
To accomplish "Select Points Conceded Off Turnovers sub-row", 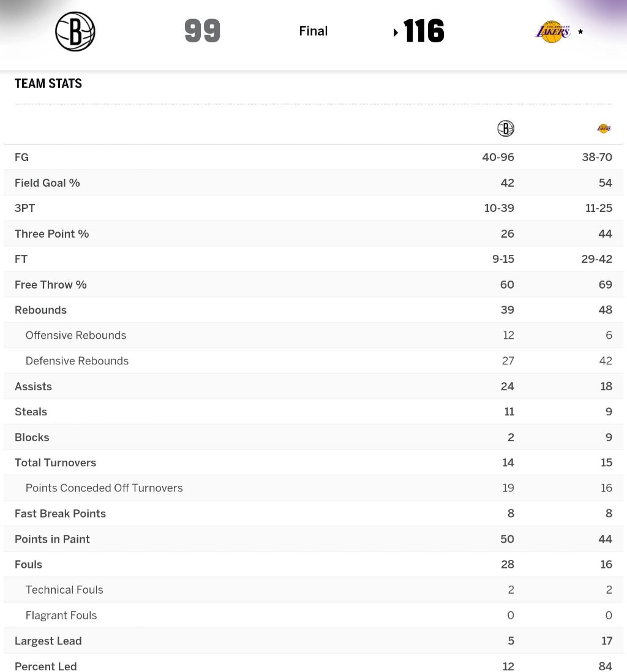I will [x=104, y=488].
